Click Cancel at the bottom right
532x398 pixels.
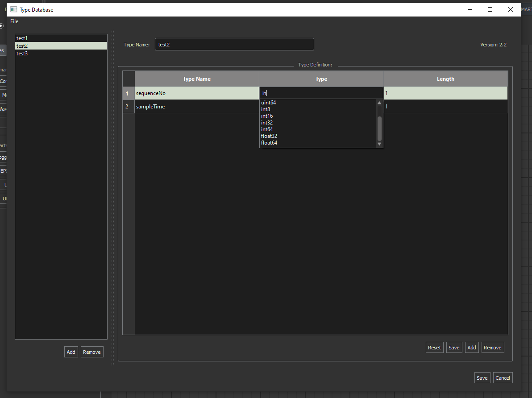tap(503, 378)
